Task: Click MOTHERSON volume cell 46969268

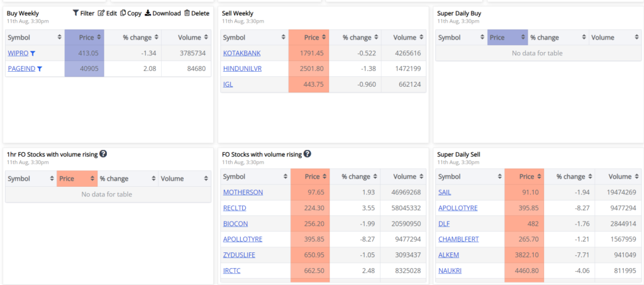Action: point(403,192)
